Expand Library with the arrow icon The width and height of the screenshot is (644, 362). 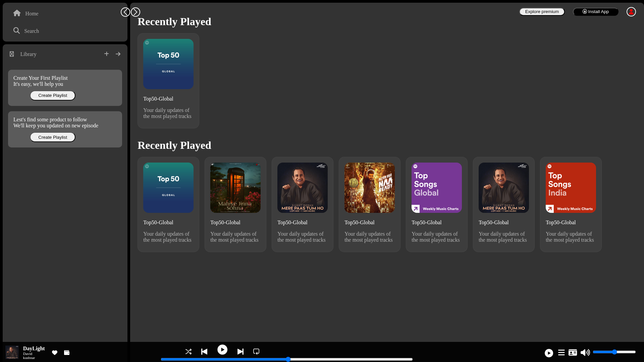click(118, 54)
